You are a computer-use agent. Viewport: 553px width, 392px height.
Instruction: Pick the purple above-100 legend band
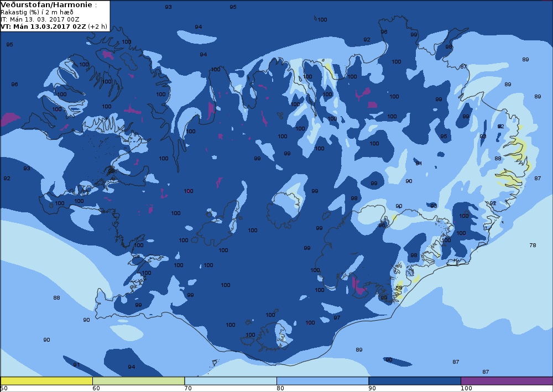pos(507,381)
